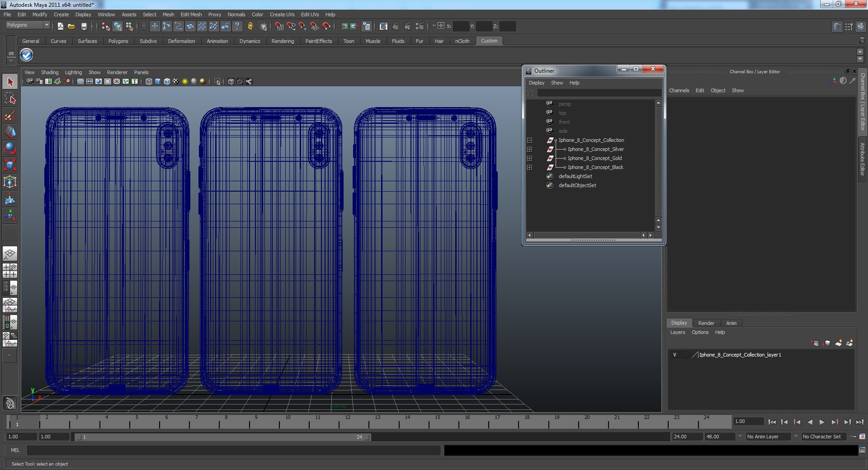Image resolution: width=868 pixels, height=470 pixels.
Task: Open the help question mark icon
Action: (237, 26)
